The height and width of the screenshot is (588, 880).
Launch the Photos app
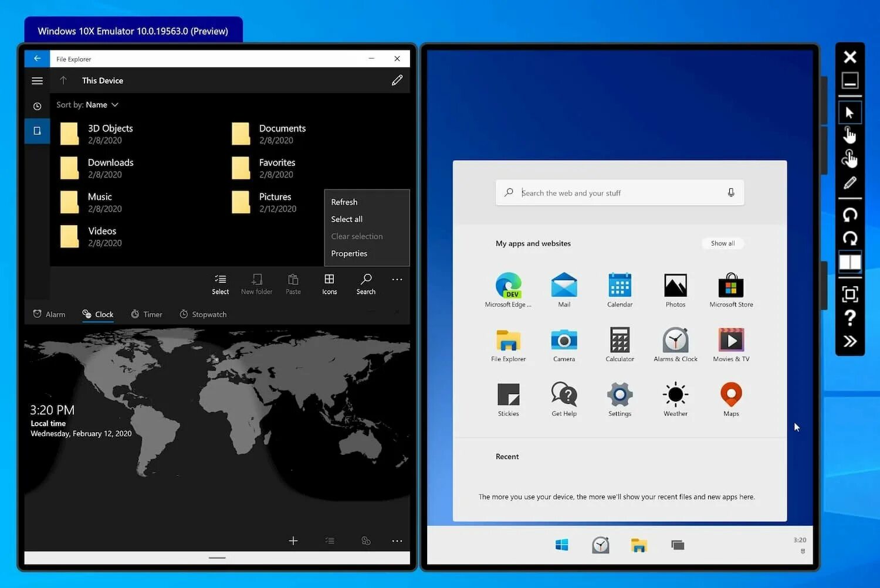[676, 290]
